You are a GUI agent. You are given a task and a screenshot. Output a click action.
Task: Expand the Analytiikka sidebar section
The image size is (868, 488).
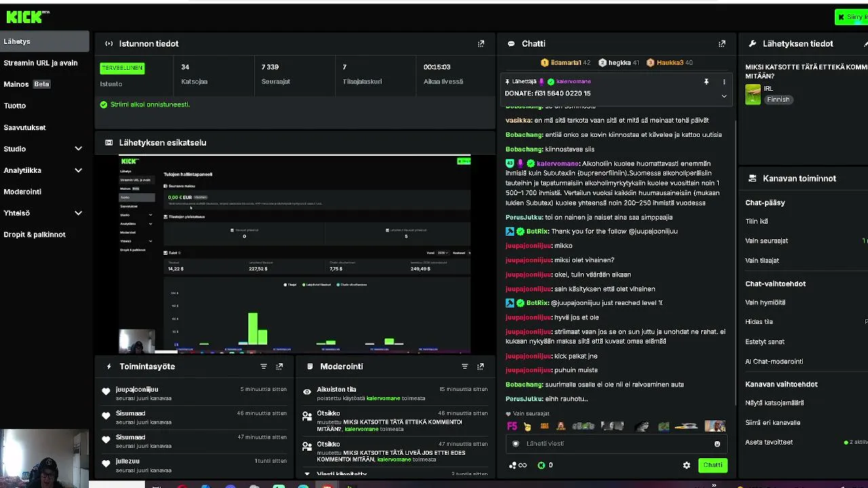click(x=78, y=170)
